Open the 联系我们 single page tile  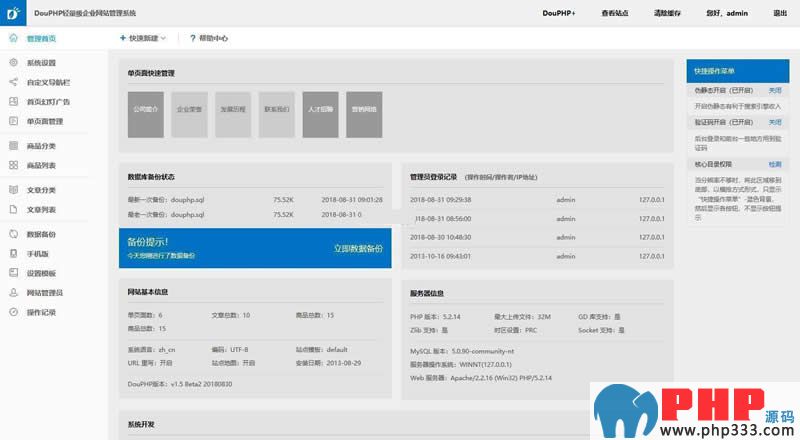277,114
